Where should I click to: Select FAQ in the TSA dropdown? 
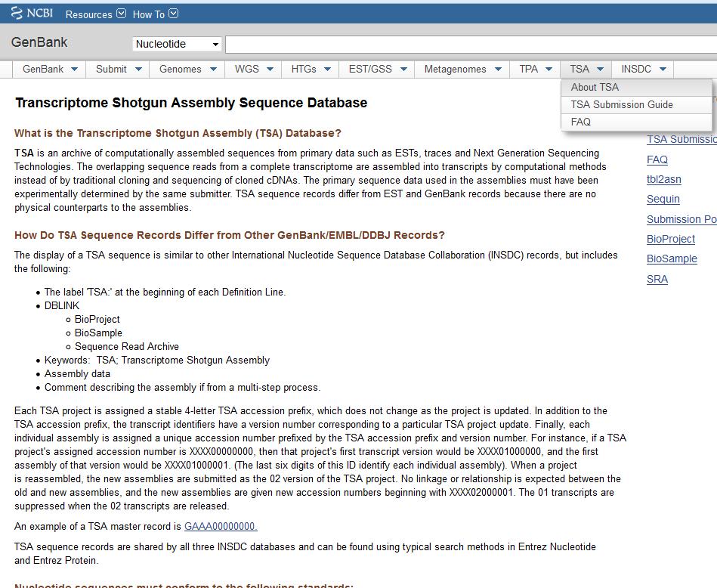(636, 122)
